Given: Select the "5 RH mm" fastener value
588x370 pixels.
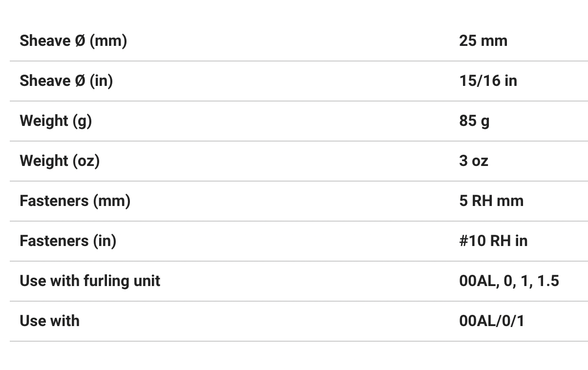Looking at the screenshot, I should tap(491, 201).
